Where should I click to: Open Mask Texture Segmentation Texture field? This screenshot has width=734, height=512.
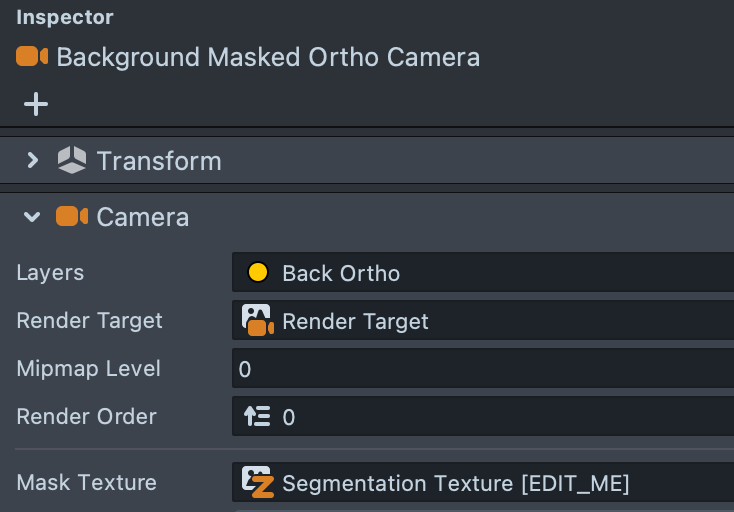click(x=483, y=482)
